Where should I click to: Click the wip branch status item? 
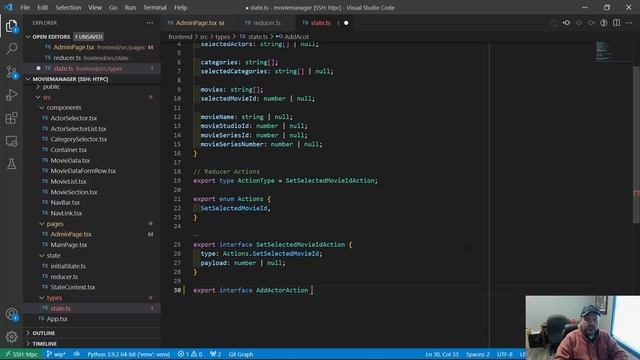tap(56, 354)
